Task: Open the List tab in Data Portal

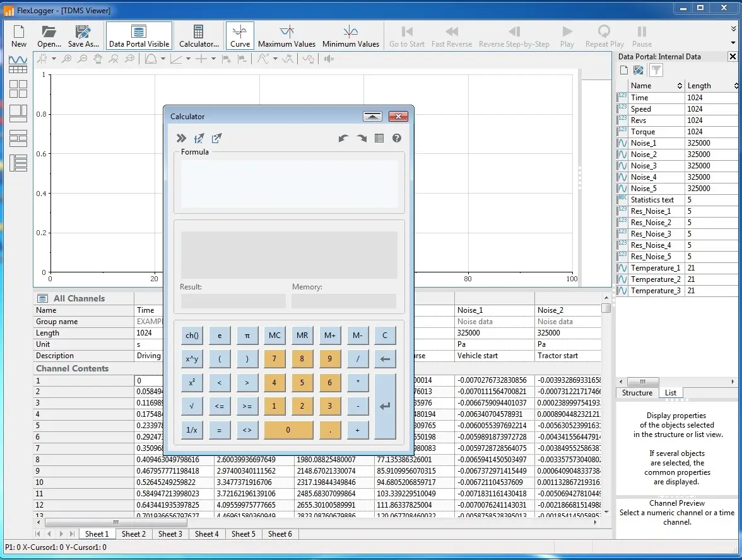Action: (671, 392)
